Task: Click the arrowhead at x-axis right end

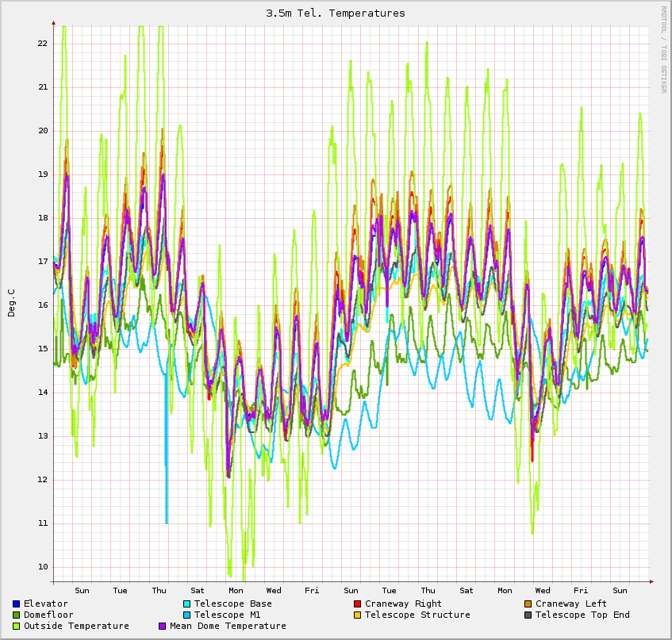Action: point(653,581)
